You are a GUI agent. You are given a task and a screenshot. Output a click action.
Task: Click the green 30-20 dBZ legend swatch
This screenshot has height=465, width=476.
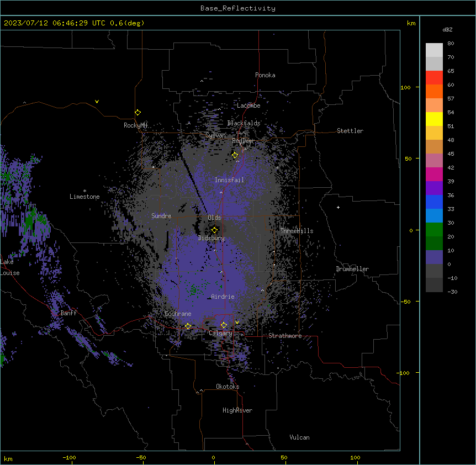click(434, 230)
